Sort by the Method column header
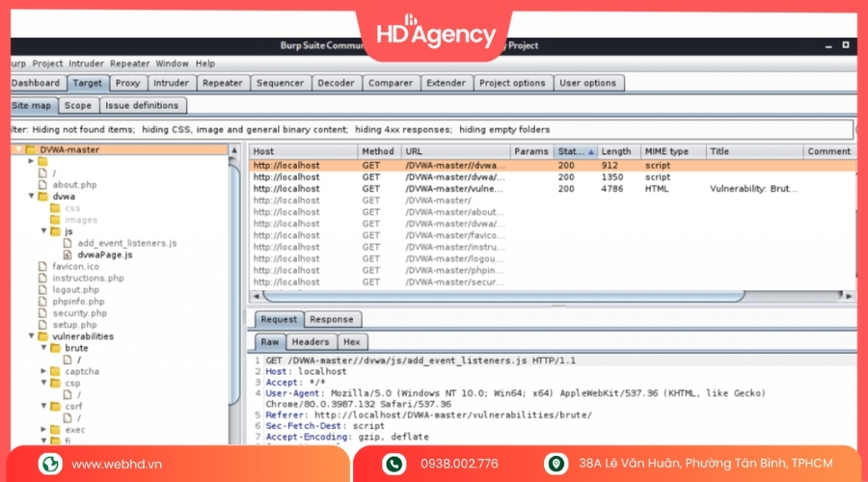Viewport: 868px width, 482px height. (x=377, y=151)
